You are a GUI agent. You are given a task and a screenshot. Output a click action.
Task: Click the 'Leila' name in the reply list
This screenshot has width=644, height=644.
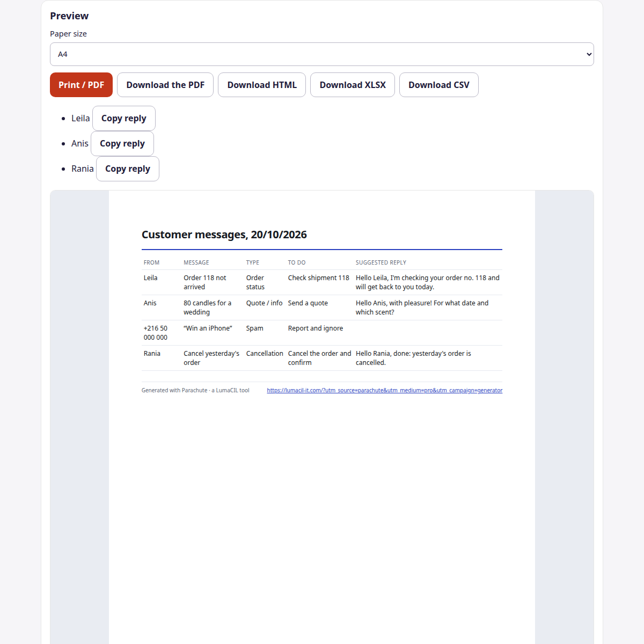(x=80, y=118)
